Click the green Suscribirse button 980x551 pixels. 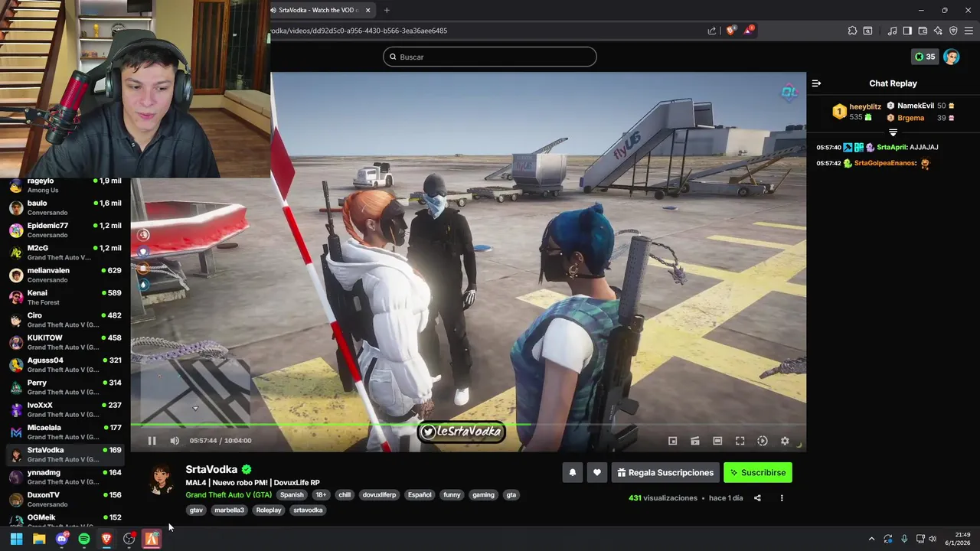[x=758, y=473]
